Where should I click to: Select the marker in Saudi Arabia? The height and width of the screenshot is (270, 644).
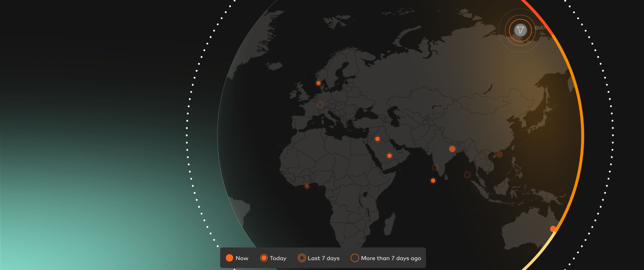(389, 156)
